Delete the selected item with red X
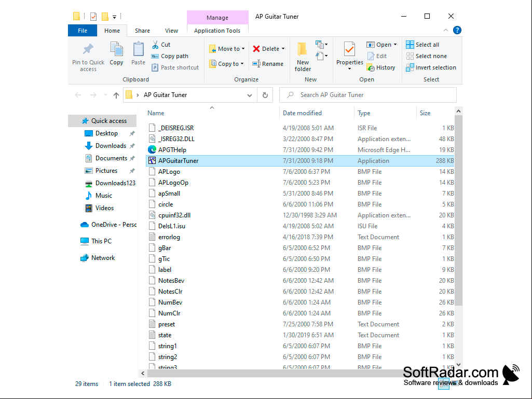The image size is (532, 399). [266, 49]
